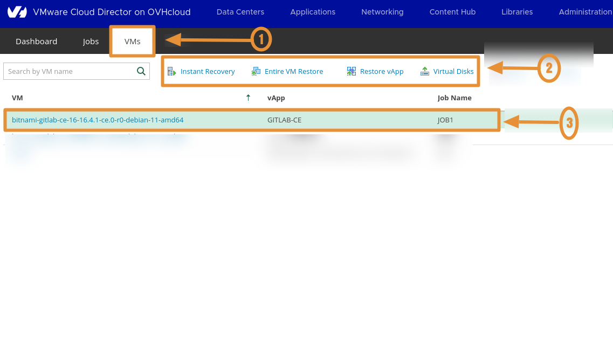Select the VMs tab
The width and height of the screenshot is (613, 364).
[x=132, y=41]
